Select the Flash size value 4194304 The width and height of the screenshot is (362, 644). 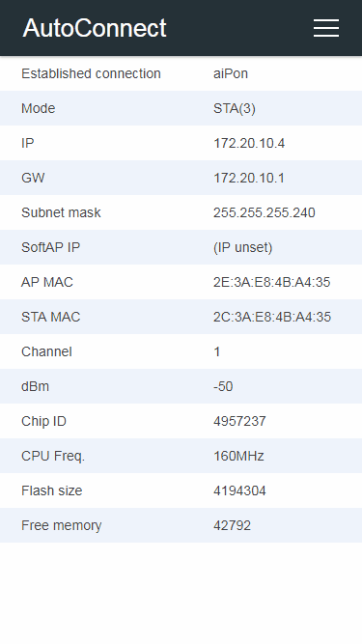(x=239, y=490)
